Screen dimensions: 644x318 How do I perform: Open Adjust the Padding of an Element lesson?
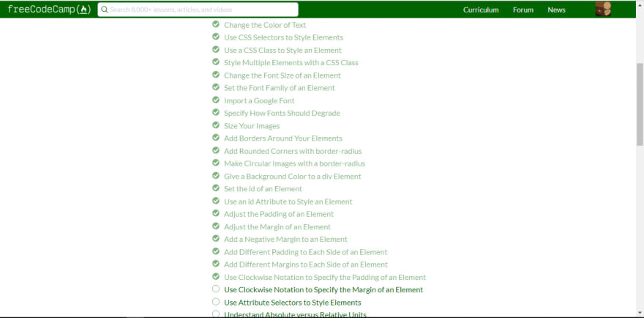click(x=279, y=214)
